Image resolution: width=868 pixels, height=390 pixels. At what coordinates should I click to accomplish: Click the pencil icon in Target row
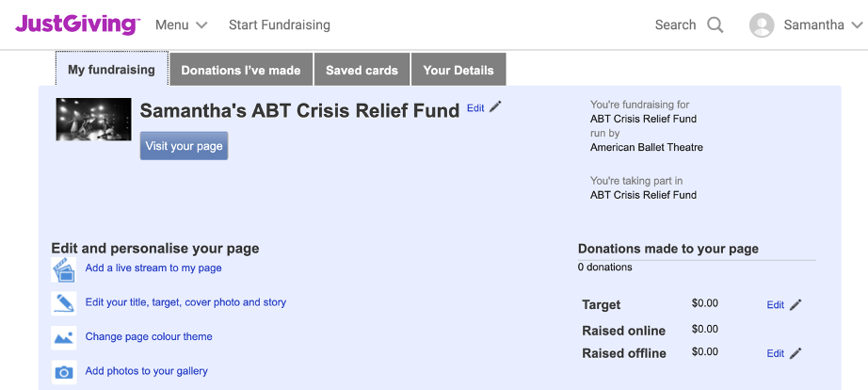(x=796, y=304)
